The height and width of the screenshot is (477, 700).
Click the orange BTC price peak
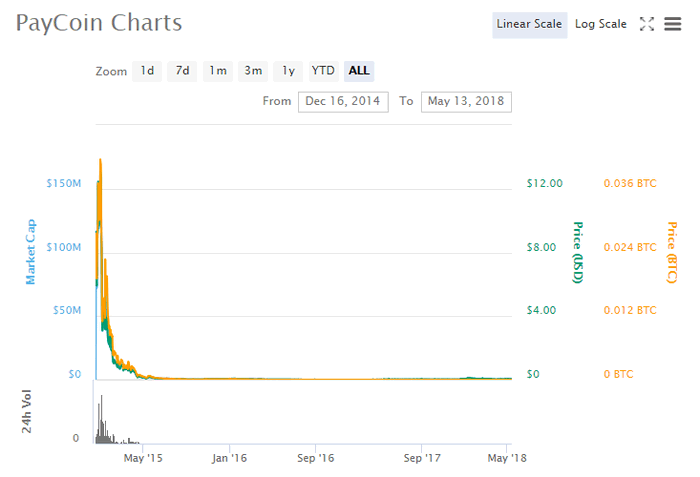[100, 160]
